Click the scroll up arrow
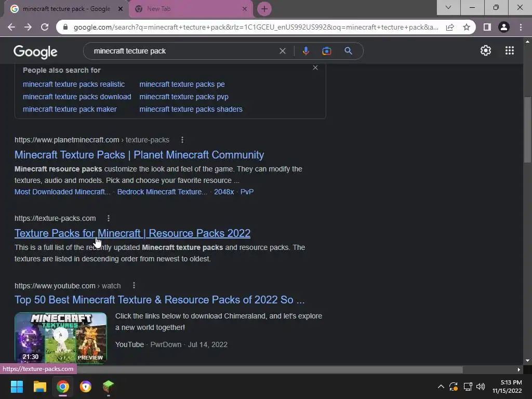Screen dimensions: 532x399 (x=527, y=42)
